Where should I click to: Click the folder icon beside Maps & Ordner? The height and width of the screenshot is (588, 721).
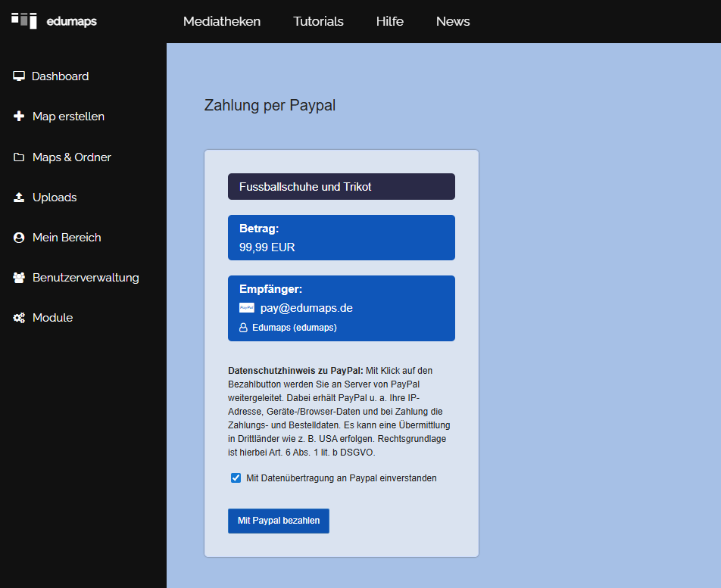[19, 157]
